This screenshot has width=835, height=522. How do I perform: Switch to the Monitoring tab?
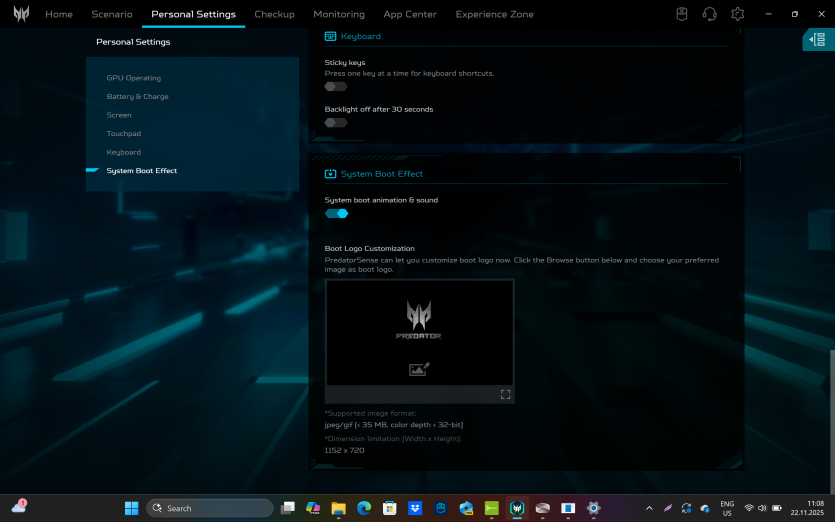[339, 14]
